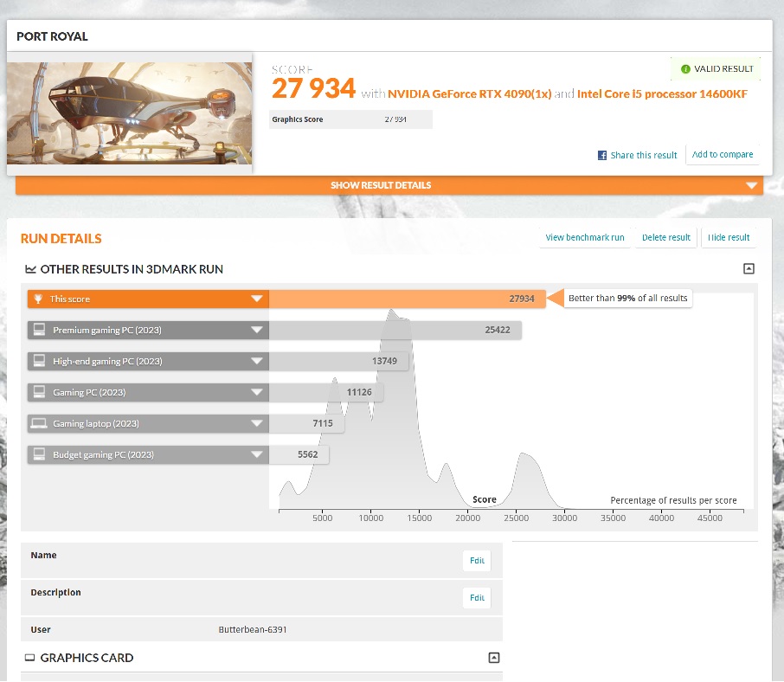Screen dimensions: 784x682
Task: Click the Hide result button
Action: [729, 238]
